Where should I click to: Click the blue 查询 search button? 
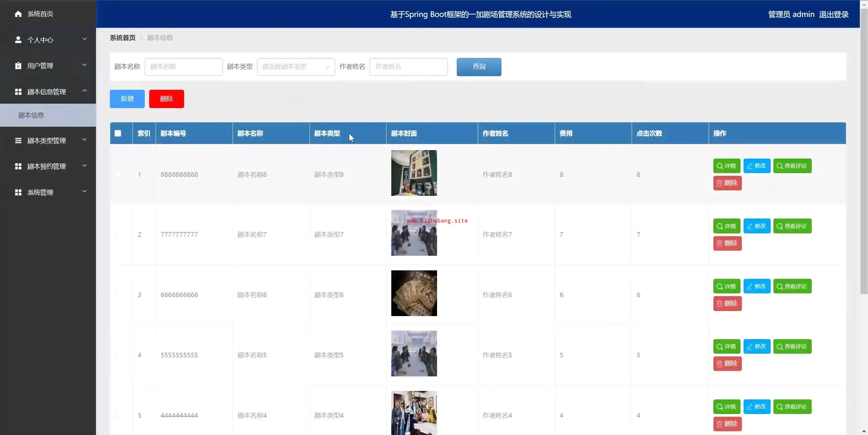point(478,67)
